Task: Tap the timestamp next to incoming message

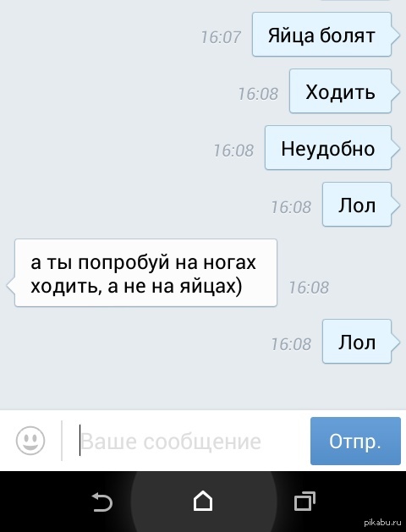Action: tap(309, 288)
